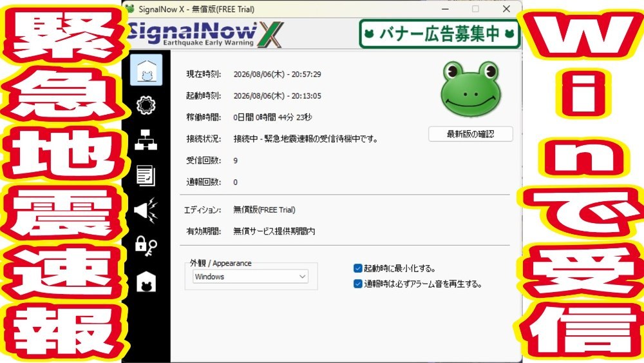Open the network connection sidebar icon

tap(146, 140)
